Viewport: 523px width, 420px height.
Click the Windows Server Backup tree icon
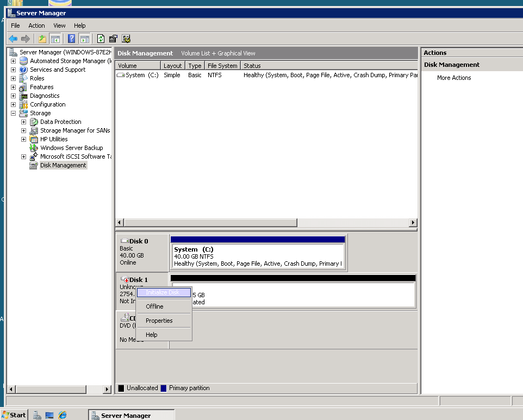coord(34,148)
